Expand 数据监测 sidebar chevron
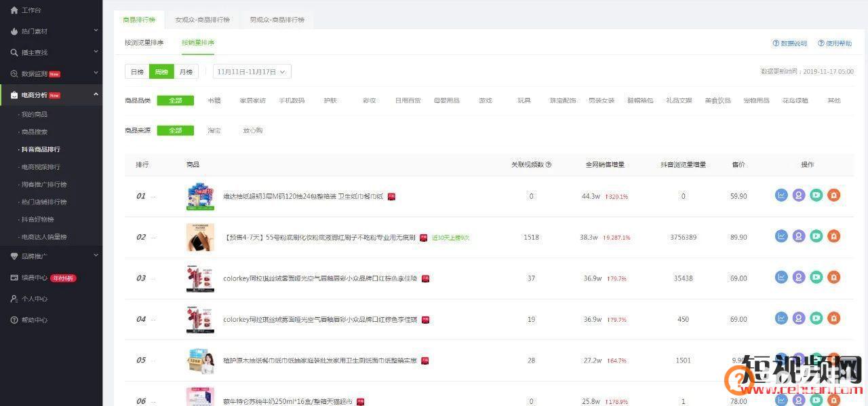The height and width of the screenshot is (406, 868). tap(96, 73)
